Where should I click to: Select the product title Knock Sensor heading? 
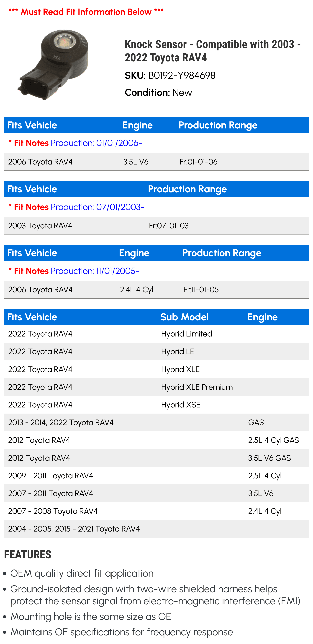(x=213, y=51)
